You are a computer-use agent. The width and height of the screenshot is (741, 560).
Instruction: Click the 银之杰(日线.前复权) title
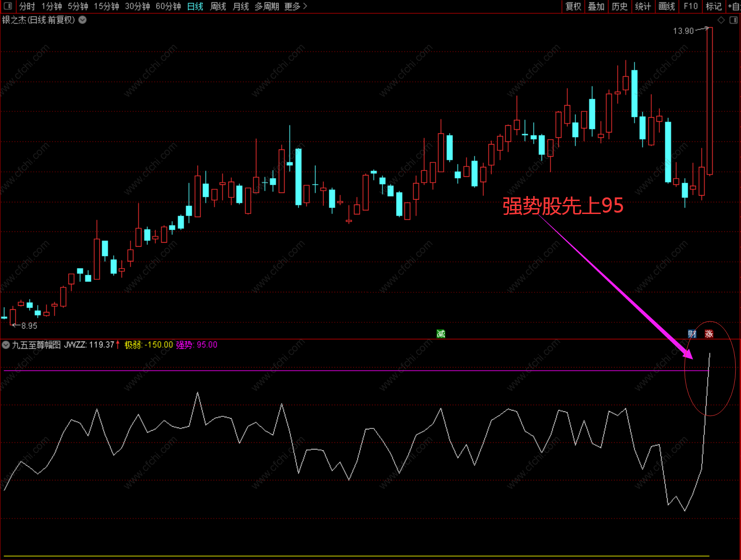39,20
